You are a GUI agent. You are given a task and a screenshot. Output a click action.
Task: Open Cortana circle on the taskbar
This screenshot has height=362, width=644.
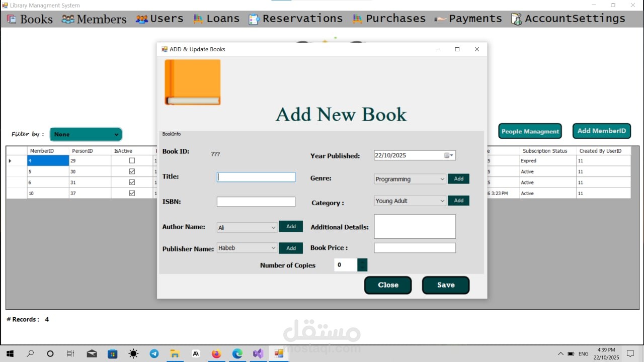(x=50, y=353)
